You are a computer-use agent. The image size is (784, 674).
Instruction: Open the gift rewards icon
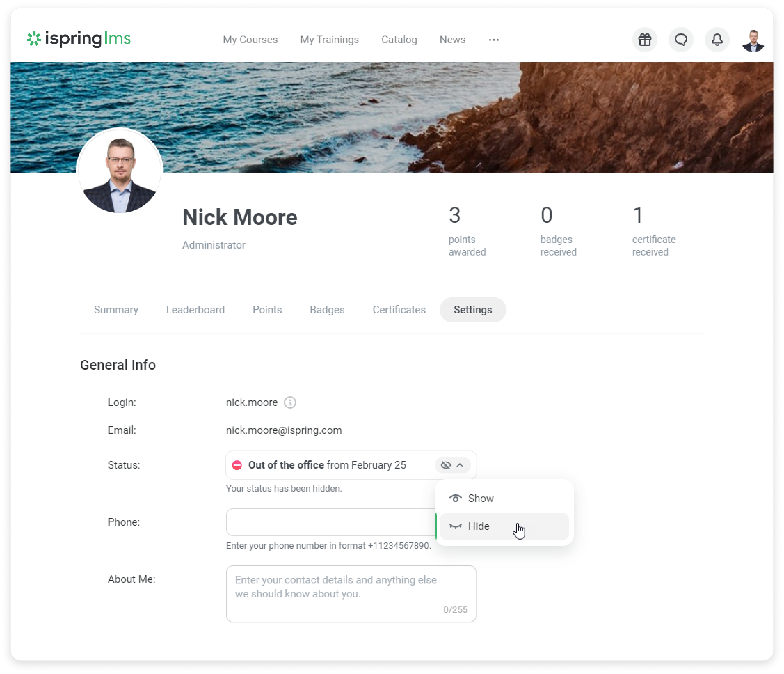644,40
